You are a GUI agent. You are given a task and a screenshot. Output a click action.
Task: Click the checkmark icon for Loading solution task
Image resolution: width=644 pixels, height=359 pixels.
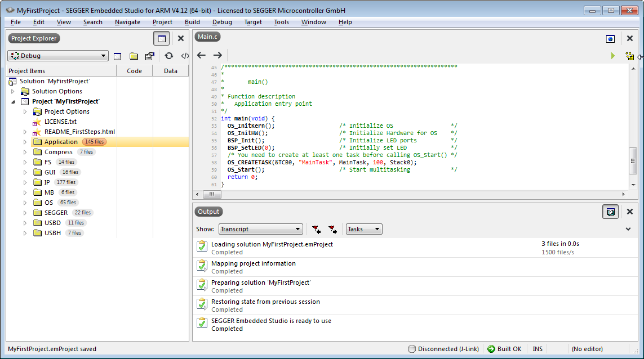pyautogui.click(x=202, y=246)
